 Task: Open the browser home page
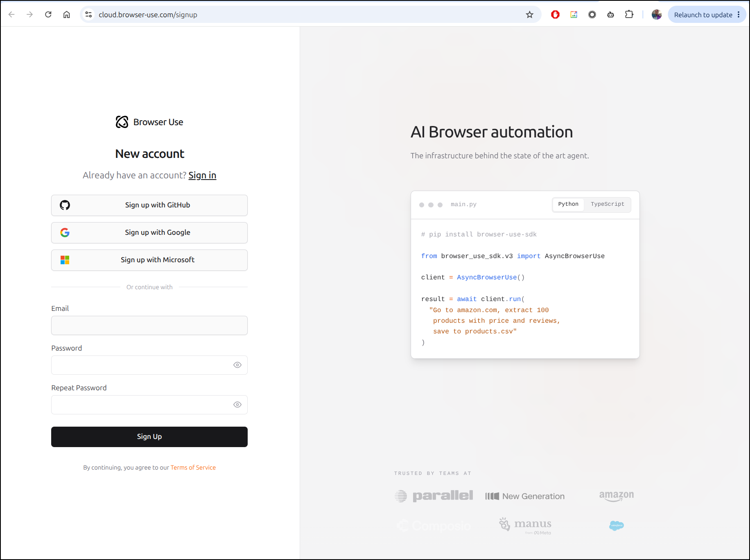click(67, 15)
